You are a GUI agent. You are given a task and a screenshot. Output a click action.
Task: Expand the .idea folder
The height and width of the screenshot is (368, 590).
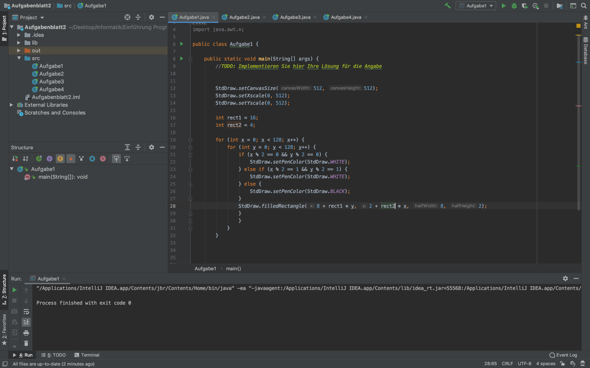[x=19, y=35]
